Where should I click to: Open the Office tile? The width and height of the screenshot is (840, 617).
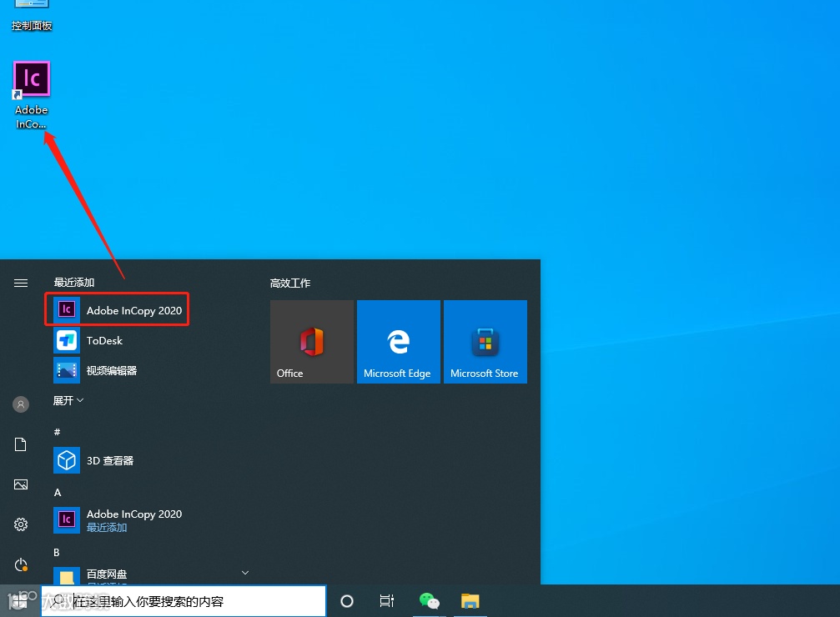312,342
